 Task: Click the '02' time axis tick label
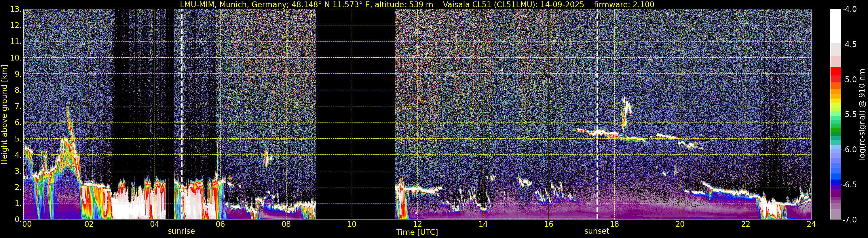point(89,224)
